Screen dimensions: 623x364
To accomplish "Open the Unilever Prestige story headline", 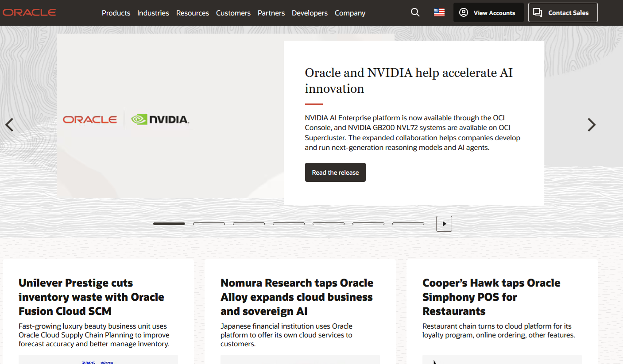I will click(x=91, y=297).
